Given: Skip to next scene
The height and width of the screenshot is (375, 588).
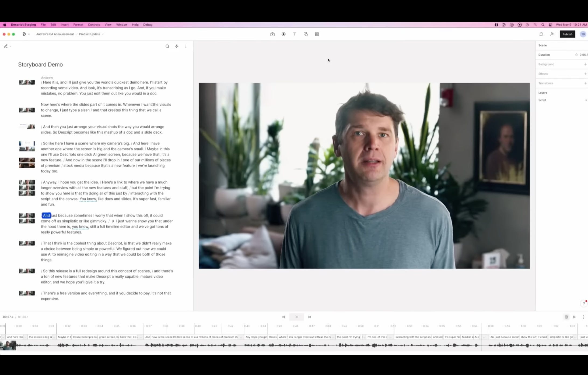Looking at the screenshot, I should 309,317.
